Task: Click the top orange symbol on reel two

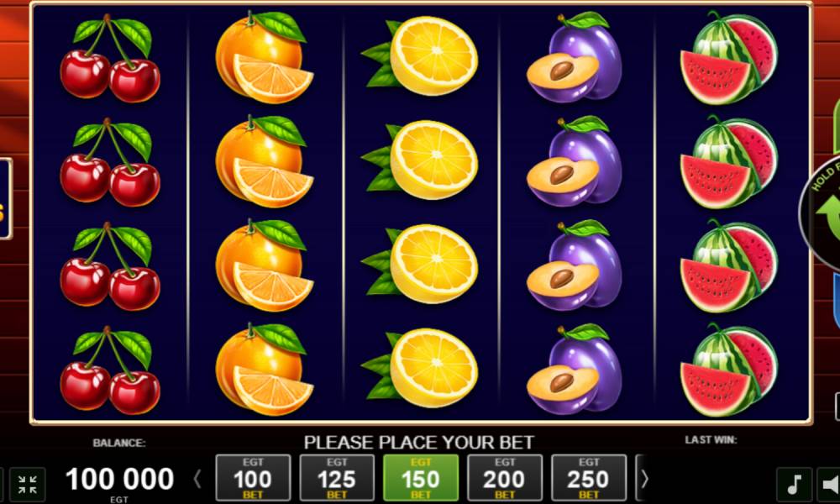Action: click(264, 57)
